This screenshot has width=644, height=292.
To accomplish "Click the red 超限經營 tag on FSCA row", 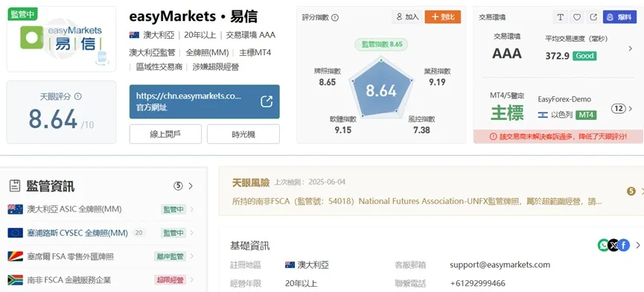I will pos(170,281).
